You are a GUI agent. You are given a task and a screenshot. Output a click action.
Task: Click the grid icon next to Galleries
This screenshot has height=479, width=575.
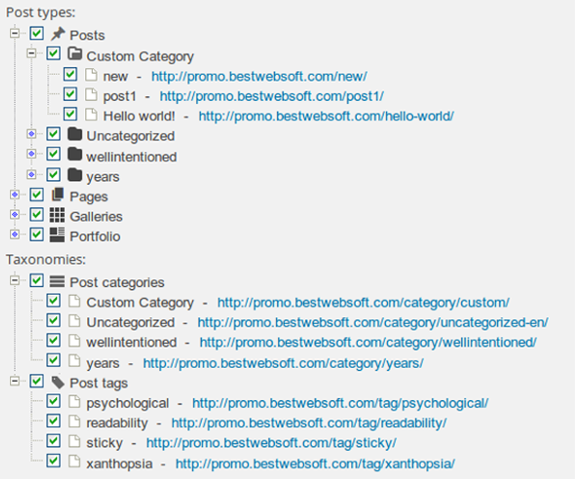tap(57, 215)
